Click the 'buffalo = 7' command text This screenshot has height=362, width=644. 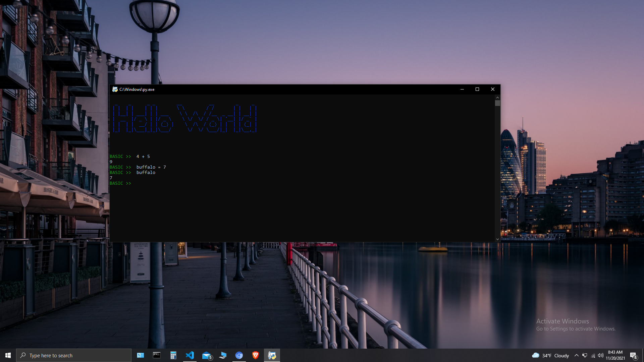click(151, 167)
